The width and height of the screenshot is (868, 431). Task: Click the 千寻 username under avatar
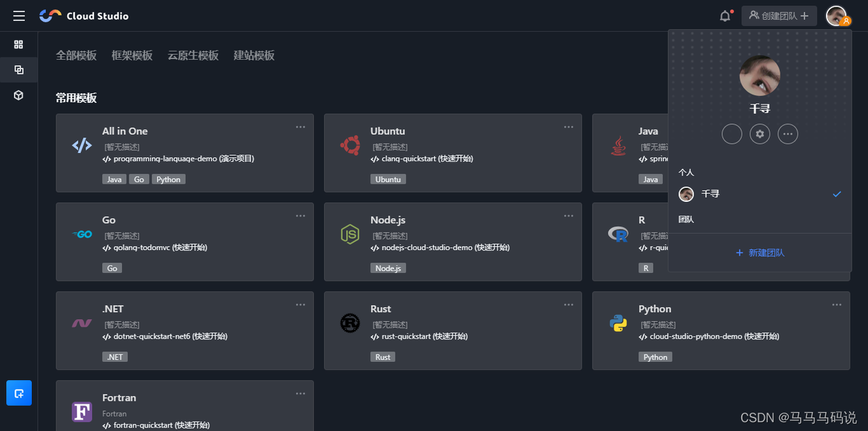click(x=759, y=108)
